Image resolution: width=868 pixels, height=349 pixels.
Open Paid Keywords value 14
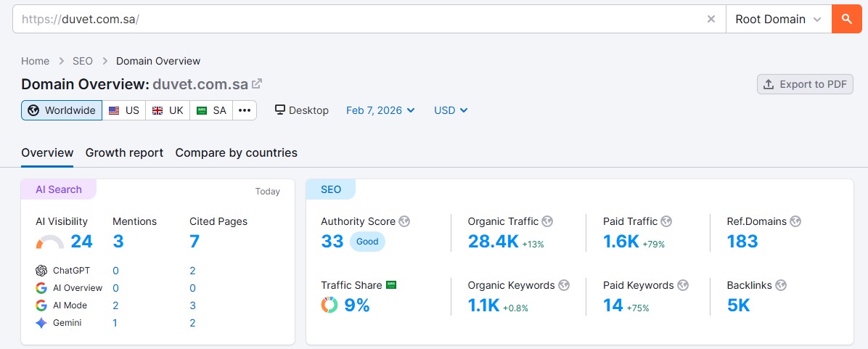[613, 305]
